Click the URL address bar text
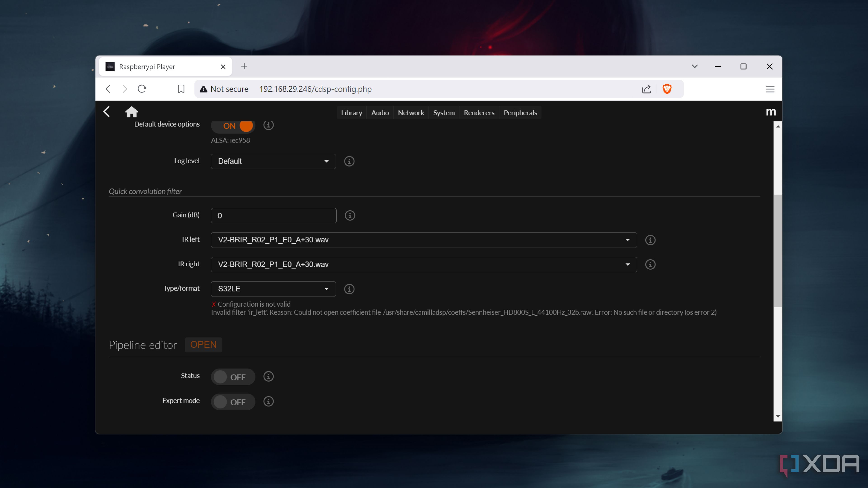The height and width of the screenshot is (488, 868). point(315,89)
